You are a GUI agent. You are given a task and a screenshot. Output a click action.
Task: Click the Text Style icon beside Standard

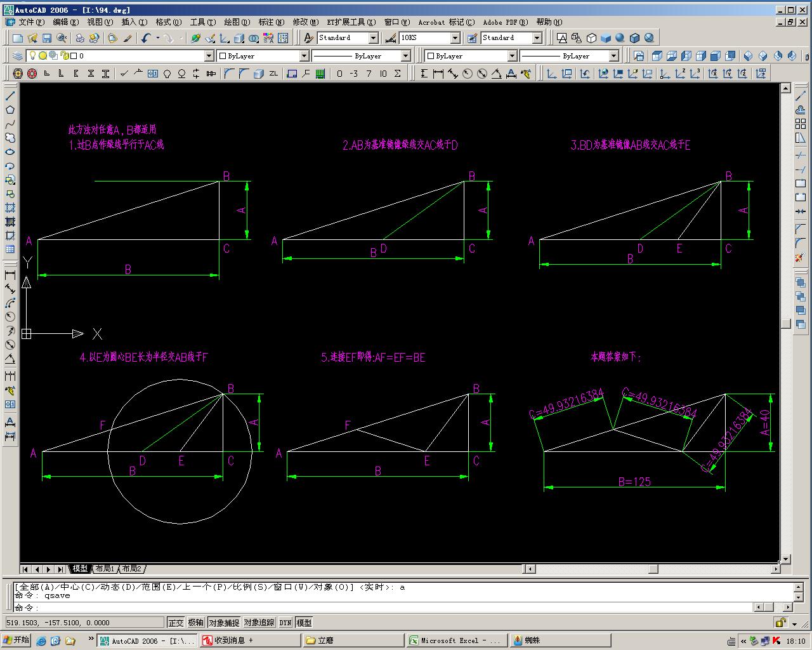pos(308,38)
